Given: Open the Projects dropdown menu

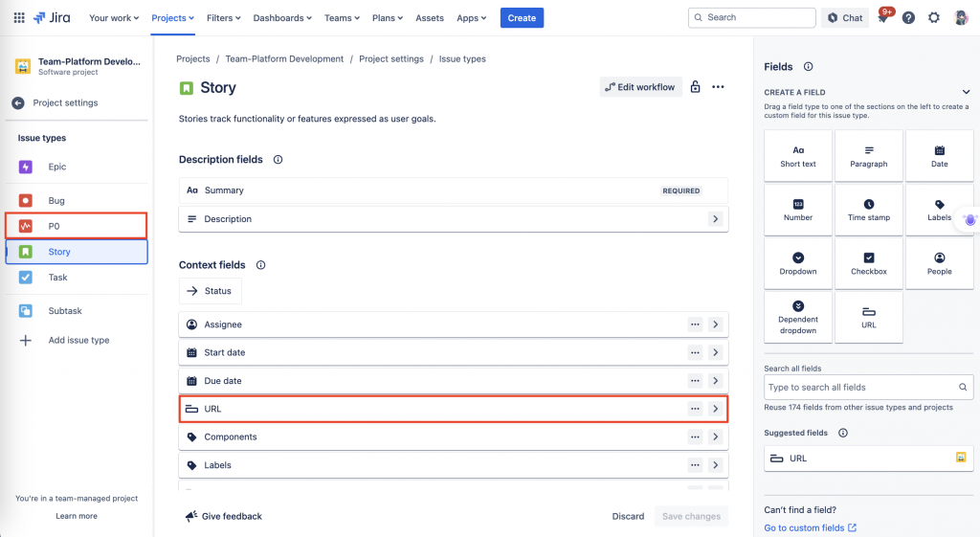Looking at the screenshot, I should (x=173, y=18).
